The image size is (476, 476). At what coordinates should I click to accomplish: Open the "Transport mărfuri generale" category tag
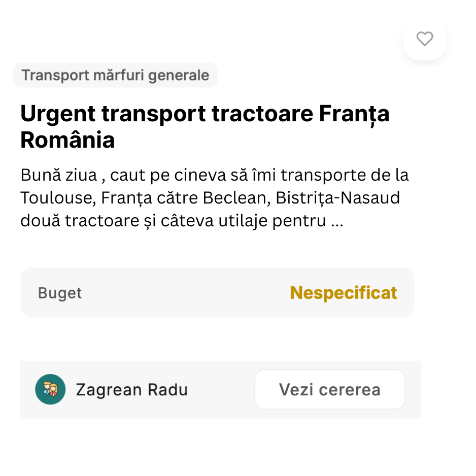click(x=115, y=75)
